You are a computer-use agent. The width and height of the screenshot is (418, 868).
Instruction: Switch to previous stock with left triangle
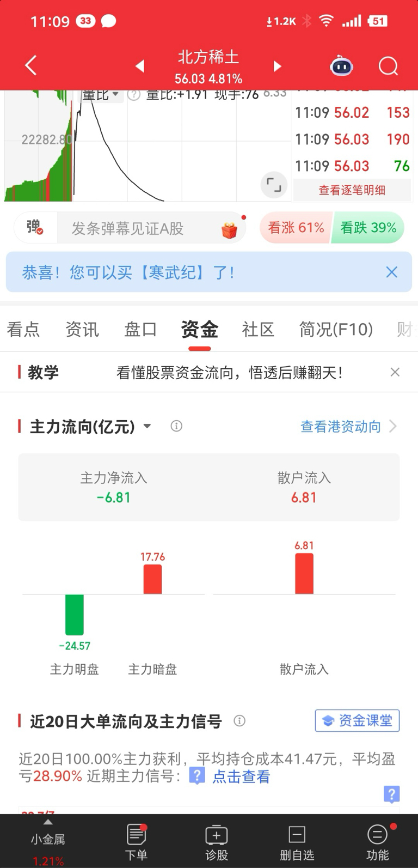(x=140, y=66)
